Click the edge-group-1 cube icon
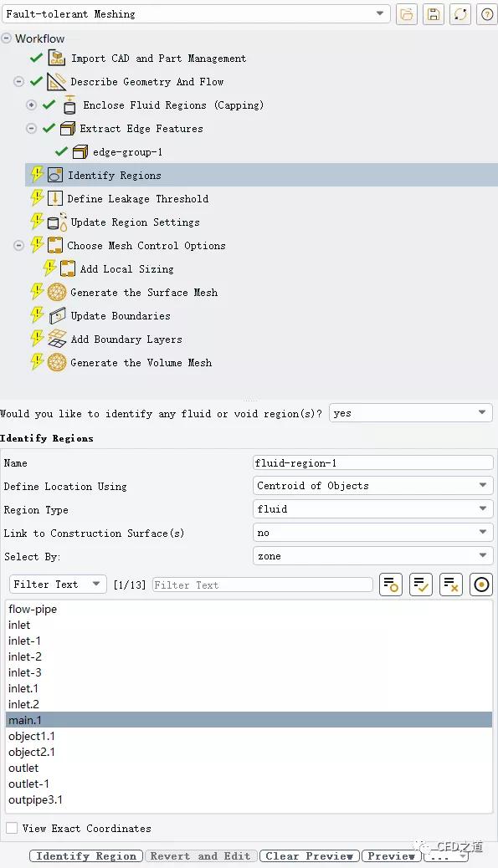This screenshot has width=498, height=868. coord(80,151)
